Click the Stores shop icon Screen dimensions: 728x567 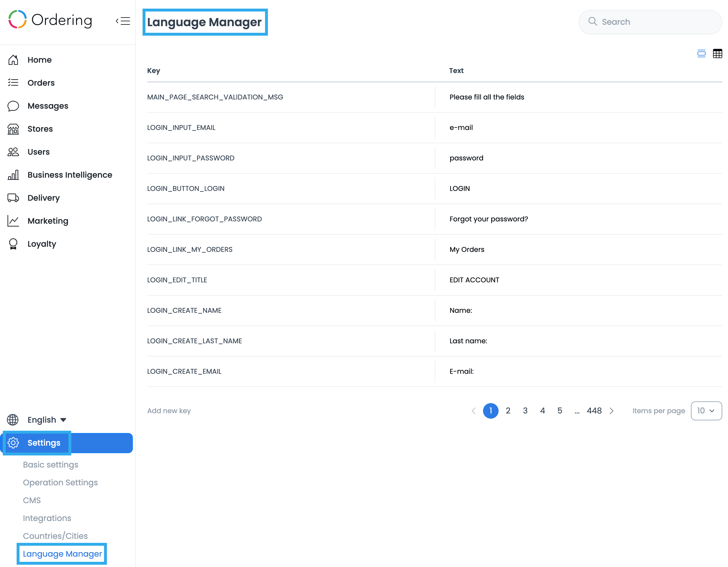[x=13, y=129]
